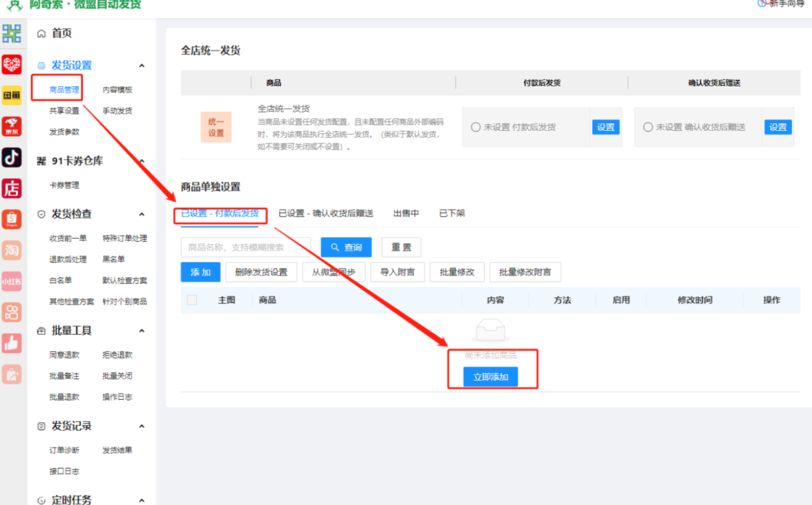This screenshot has width=812, height=505.
Task: Click the 立即添加 button
Action: [x=490, y=376]
